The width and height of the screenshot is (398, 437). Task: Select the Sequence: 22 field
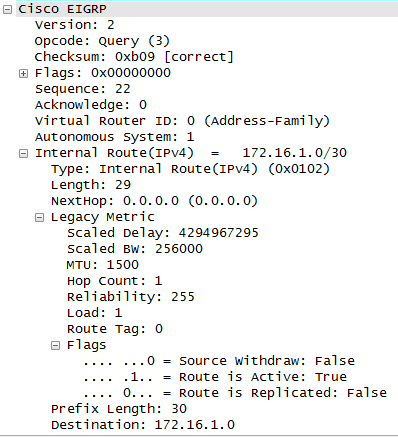coord(83,89)
